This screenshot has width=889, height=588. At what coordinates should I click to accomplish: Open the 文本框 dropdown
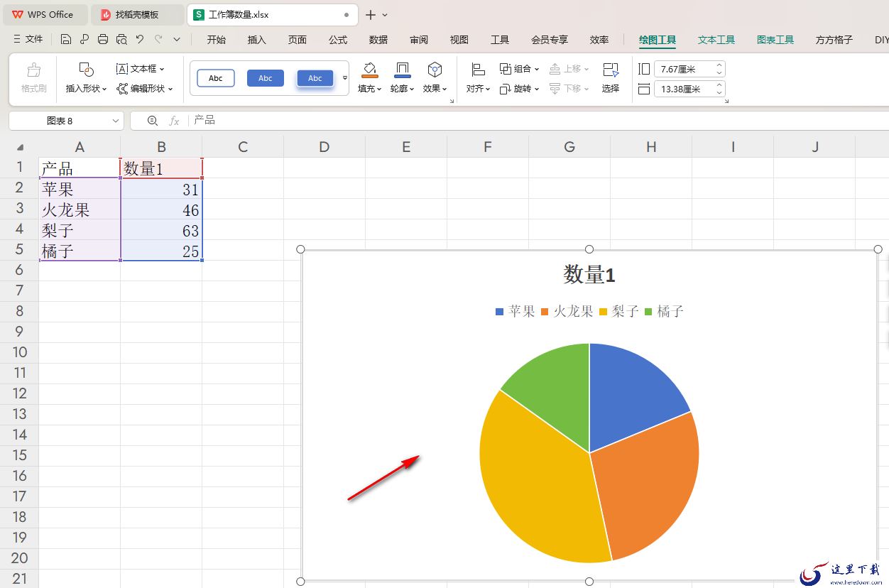(141, 69)
